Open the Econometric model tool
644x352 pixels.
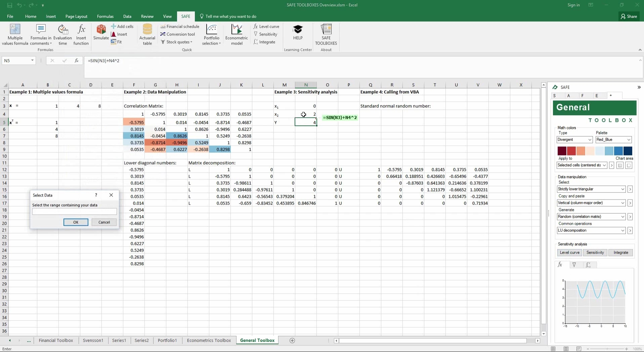point(237,34)
